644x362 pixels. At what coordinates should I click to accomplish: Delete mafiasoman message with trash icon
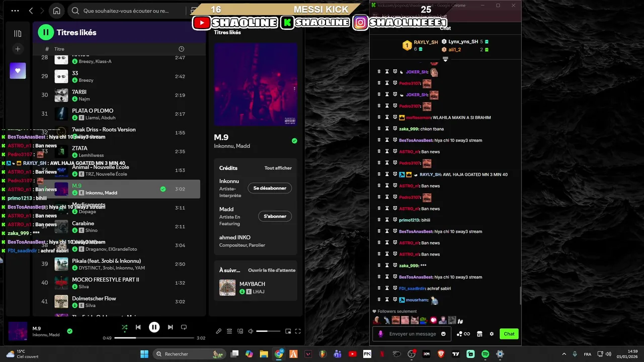tap(379, 117)
